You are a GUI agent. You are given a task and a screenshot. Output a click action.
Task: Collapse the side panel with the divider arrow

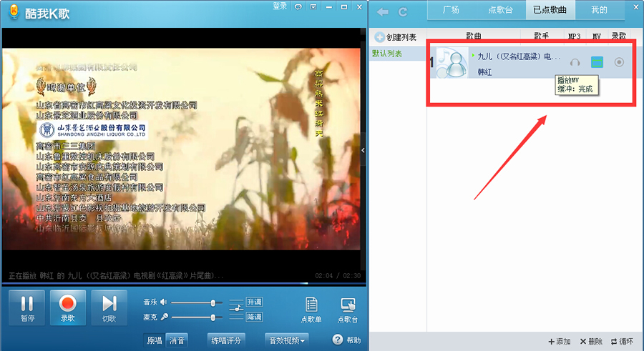[x=364, y=149]
